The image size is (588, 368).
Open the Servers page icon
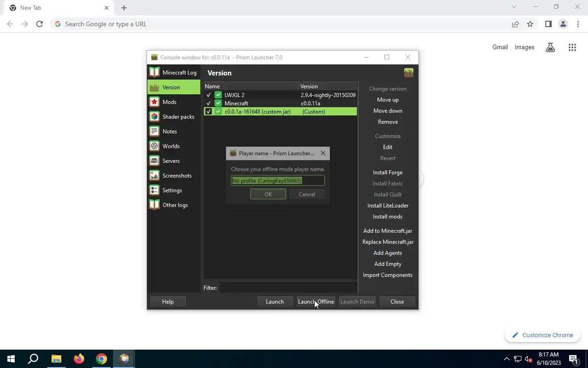[x=154, y=161]
